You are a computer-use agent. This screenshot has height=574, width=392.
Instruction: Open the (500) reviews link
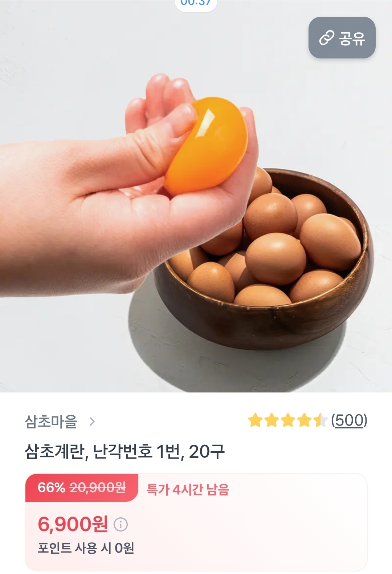349,420
